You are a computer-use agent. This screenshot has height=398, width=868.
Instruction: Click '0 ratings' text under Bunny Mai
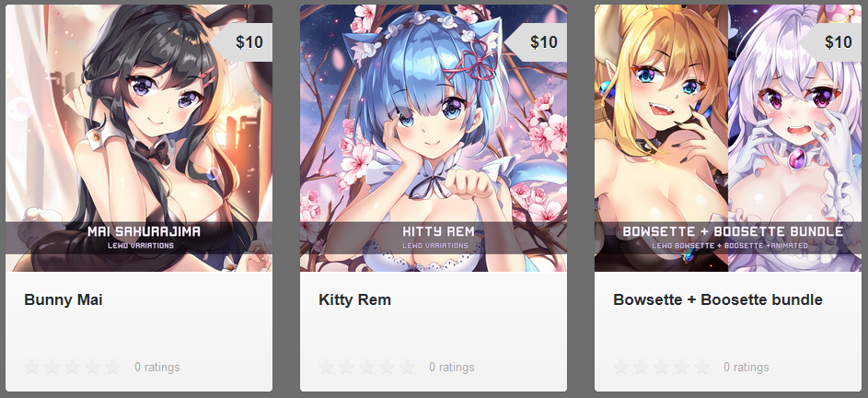pyautogui.click(x=157, y=367)
